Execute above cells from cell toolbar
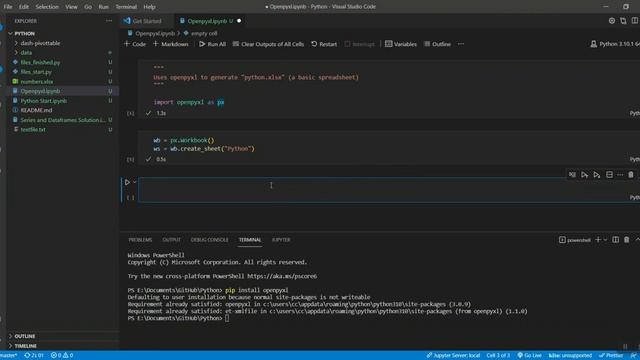This screenshot has width=640, height=360. point(584,175)
